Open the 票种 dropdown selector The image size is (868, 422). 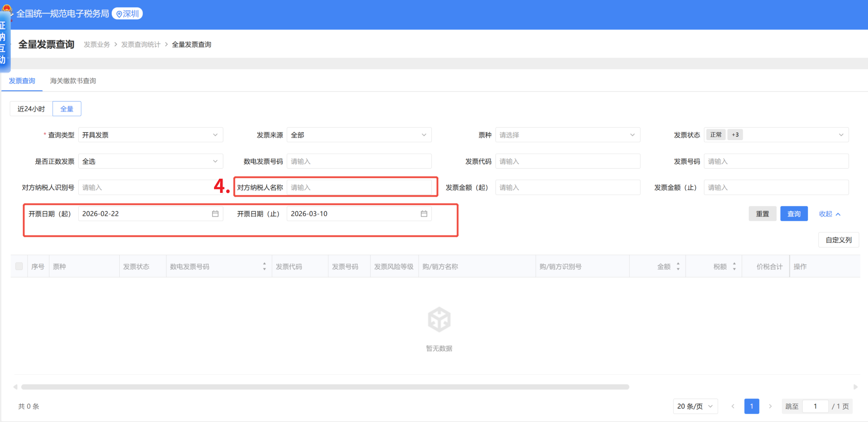tap(567, 135)
